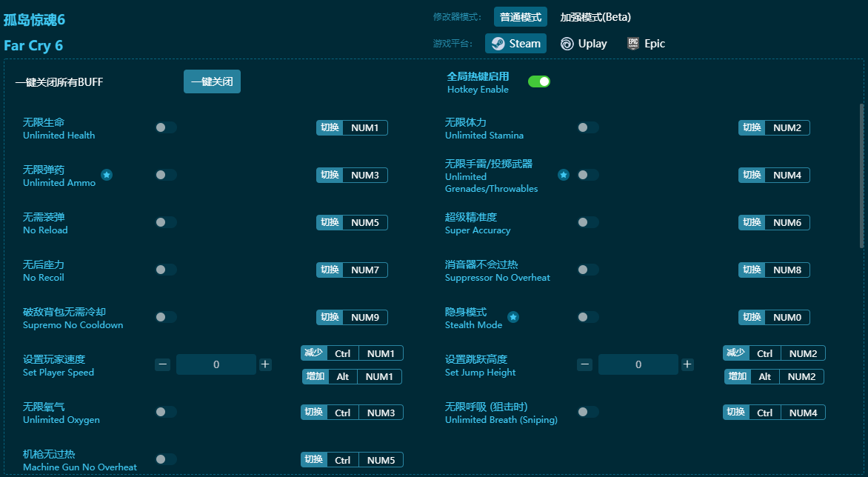868x477 pixels.
Task: Decrease Set Player Speed with minus button
Action: coord(163,364)
